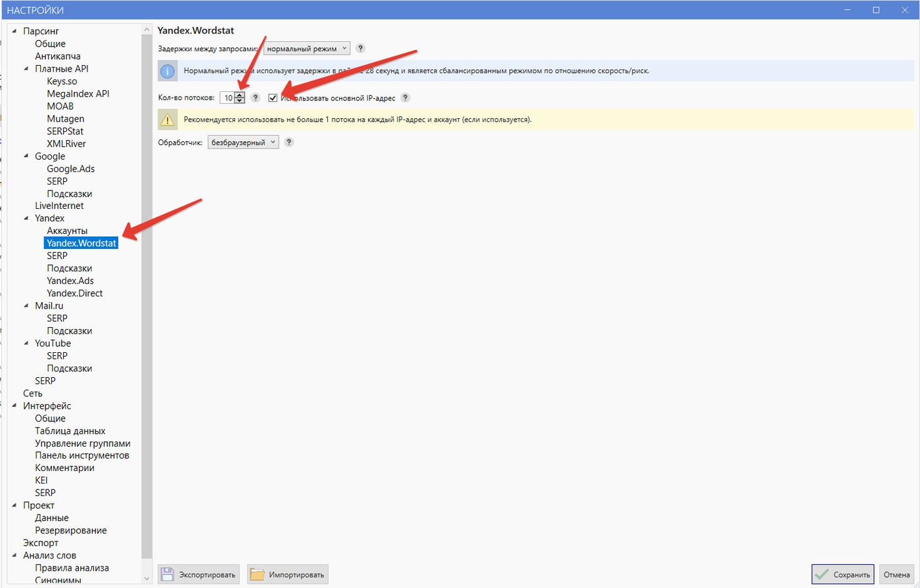Viewport: 920px width, 588px height.
Task: Increase thread count with up arrow
Action: (x=239, y=95)
